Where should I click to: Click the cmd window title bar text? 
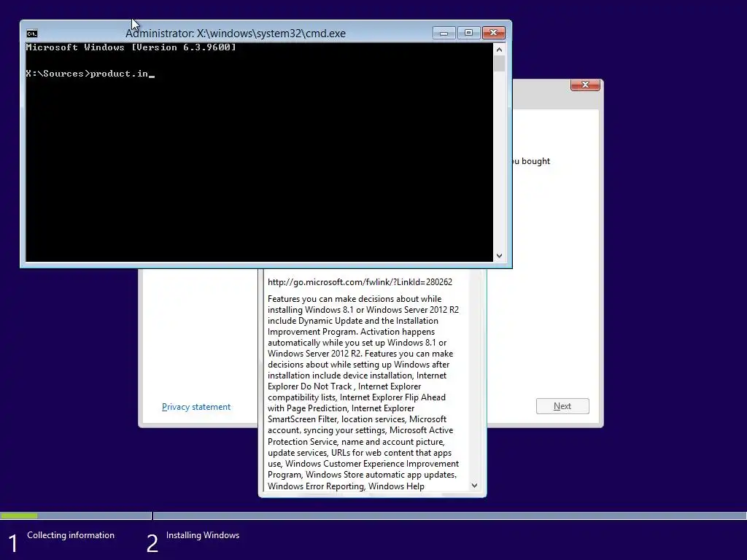tap(236, 34)
